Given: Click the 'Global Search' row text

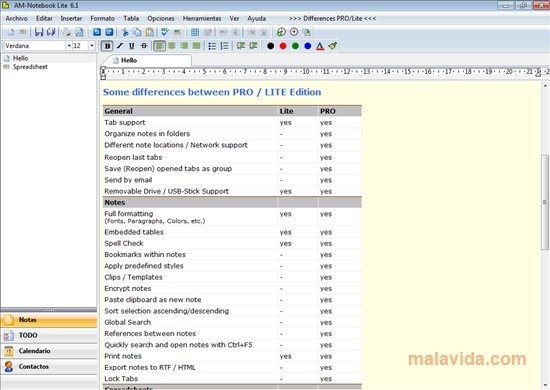Looking at the screenshot, I should point(128,322).
